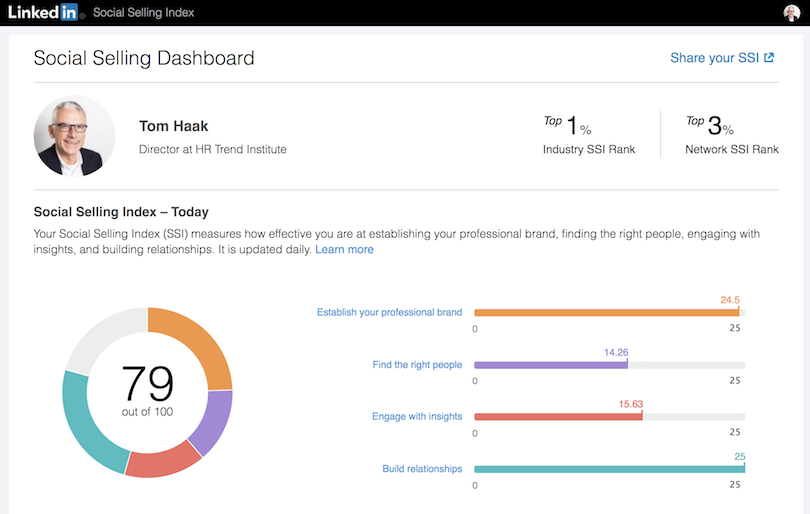
Task: Click the Learn more link
Action: [x=344, y=250]
